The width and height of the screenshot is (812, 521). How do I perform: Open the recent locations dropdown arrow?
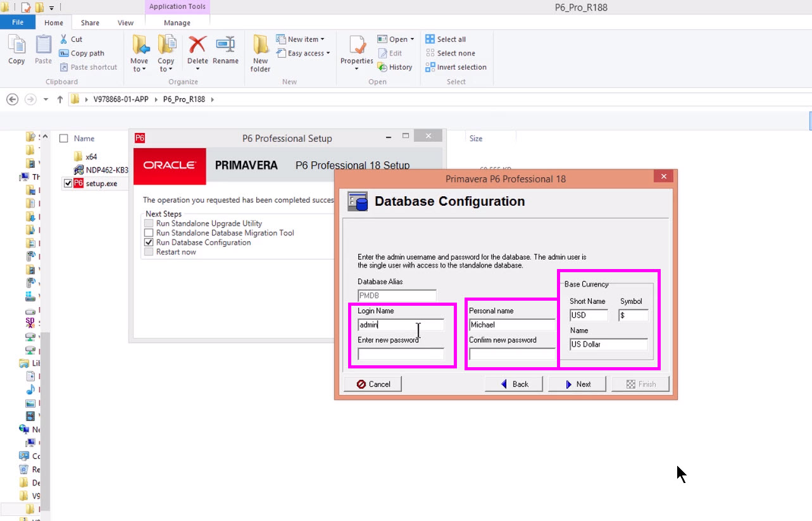[x=46, y=99]
